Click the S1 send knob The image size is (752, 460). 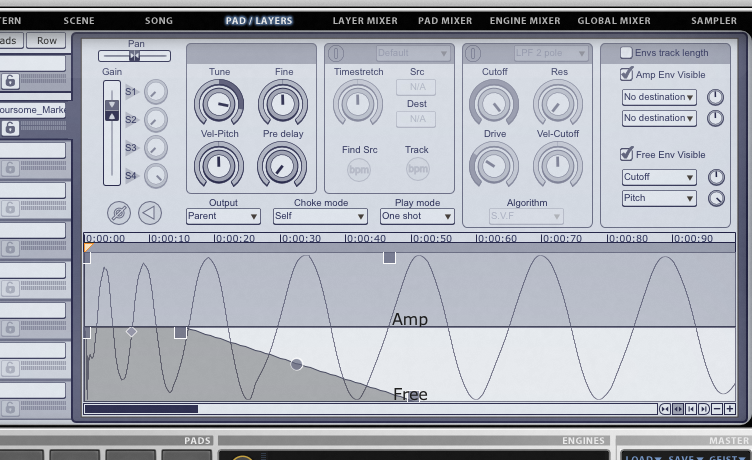[x=155, y=92]
